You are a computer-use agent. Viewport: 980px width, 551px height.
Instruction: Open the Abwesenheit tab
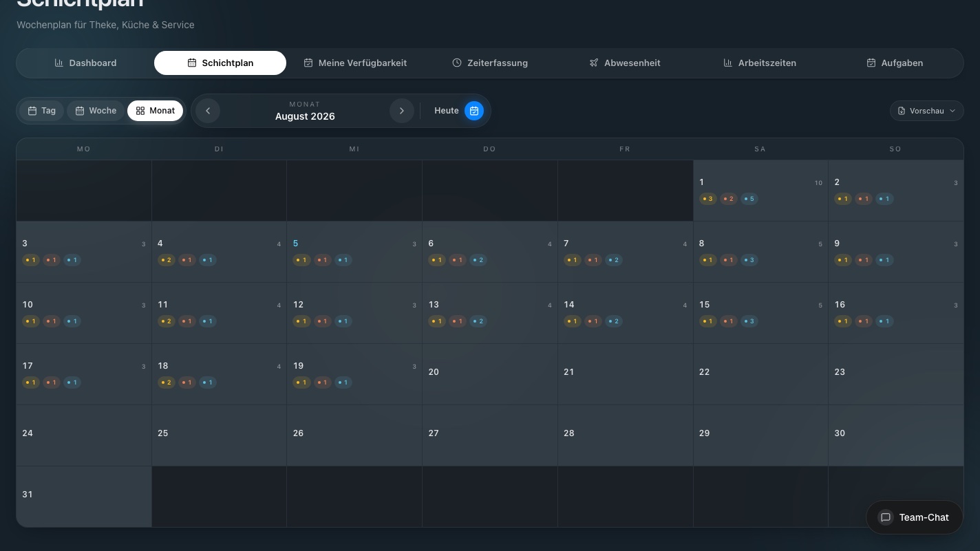click(x=625, y=63)
